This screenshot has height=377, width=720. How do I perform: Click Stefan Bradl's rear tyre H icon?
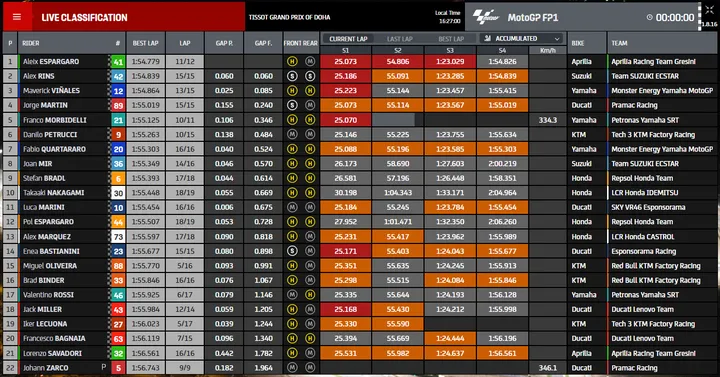310,178
